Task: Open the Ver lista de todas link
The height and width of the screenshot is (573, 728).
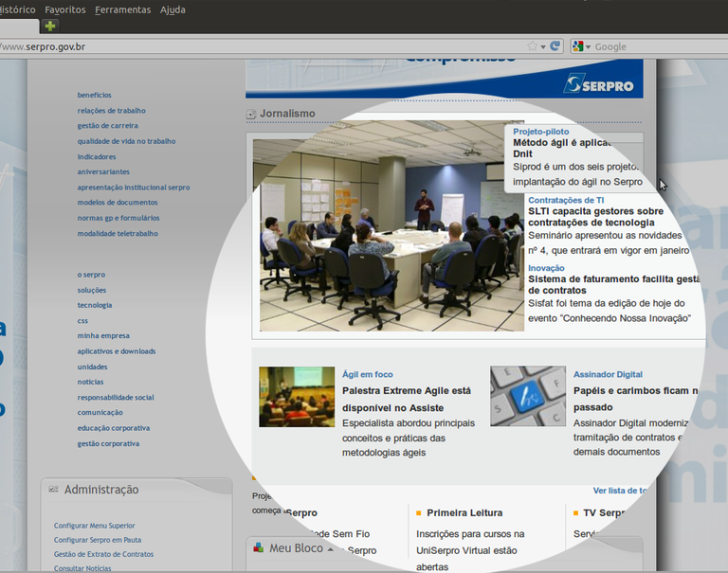Action: [620, 491]
